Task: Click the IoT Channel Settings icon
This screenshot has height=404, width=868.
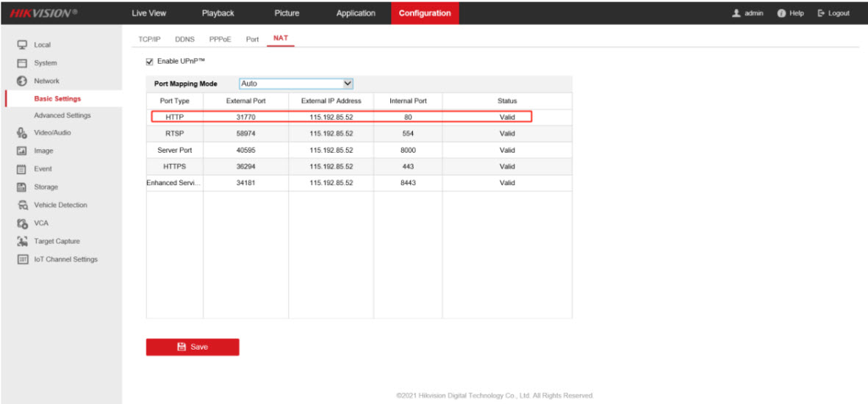Action: 22,259
